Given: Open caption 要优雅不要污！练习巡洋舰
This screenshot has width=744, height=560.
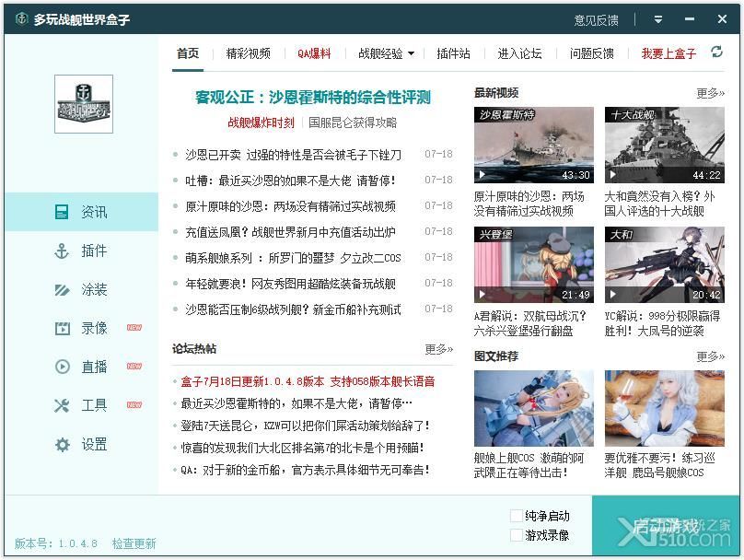Looking at the screenshot, I should click(x=660, y=465).
